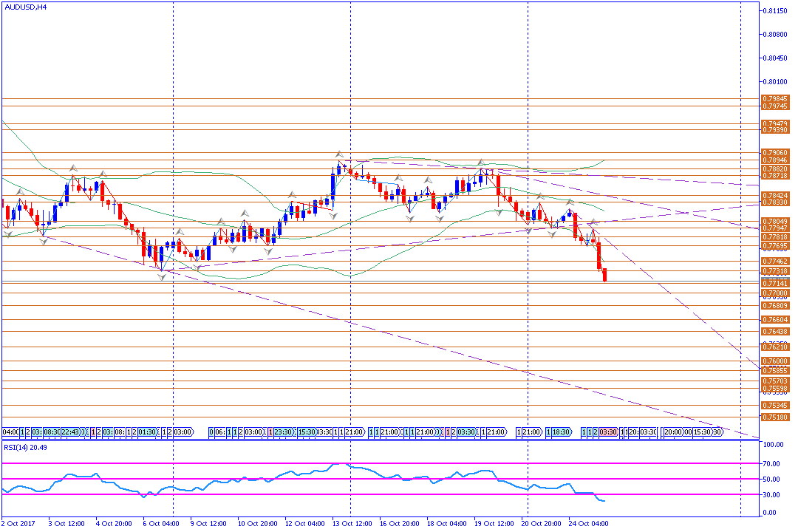798x532 pixels.
Task: Select the 0.75855 price level label
Action: (775, 371)
